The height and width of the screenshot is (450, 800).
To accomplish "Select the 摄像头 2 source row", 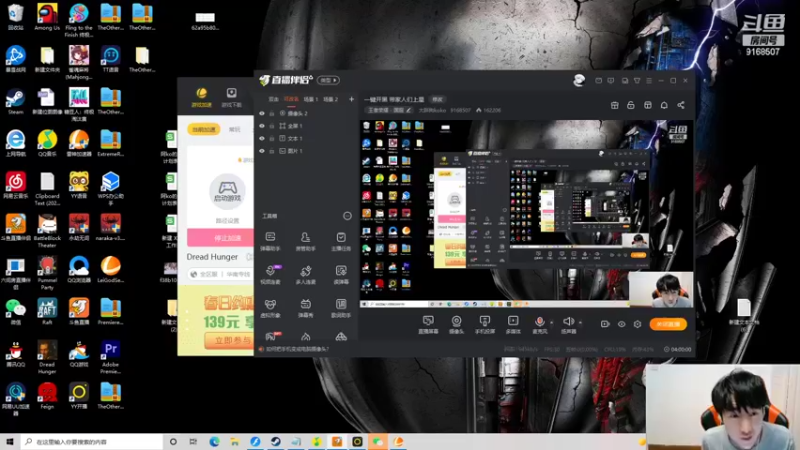I will coord(306,113).
